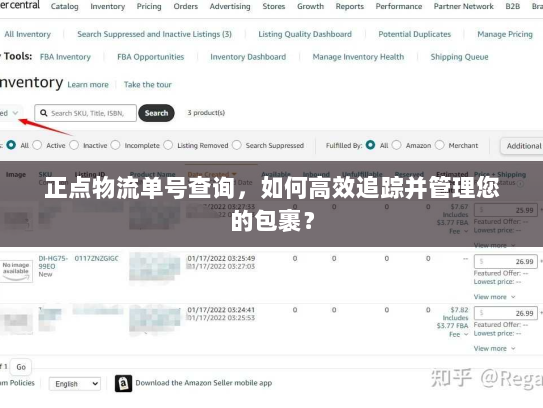Screen dimensions: 543x408
Task: Expand the $7.67 FBA Fee chevron
Action: (x=466, y=231)
